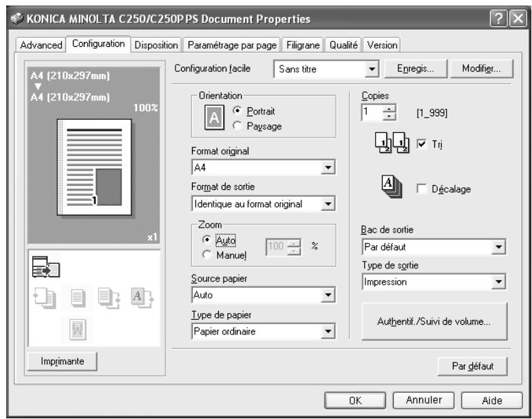The image size is (532, 419).
Task: Expand Type de papier dropdown
Action: [x=328, y=331]
